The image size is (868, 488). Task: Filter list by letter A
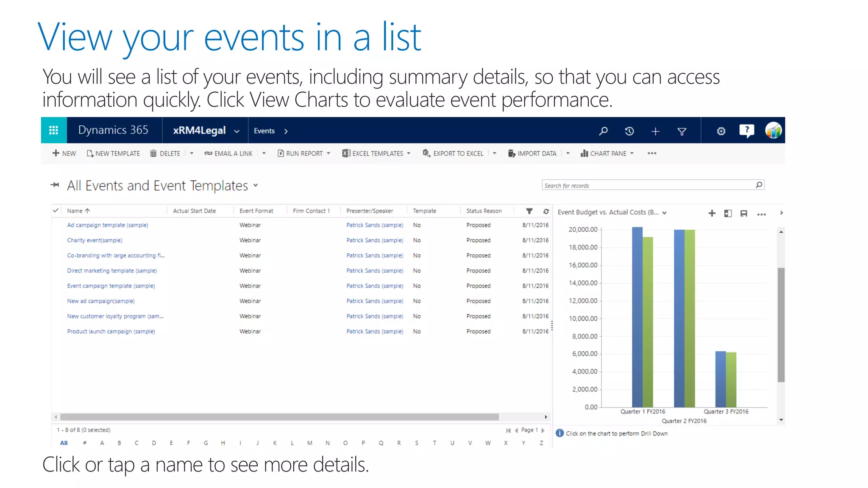102,443
